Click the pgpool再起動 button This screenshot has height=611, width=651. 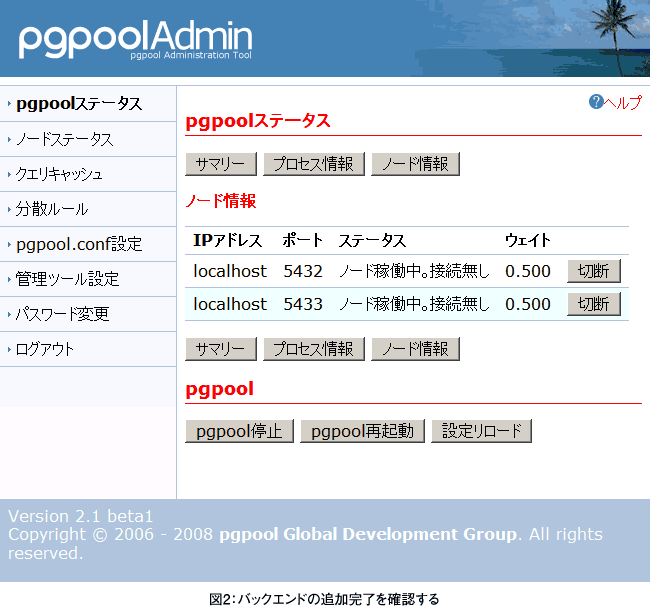362,431
